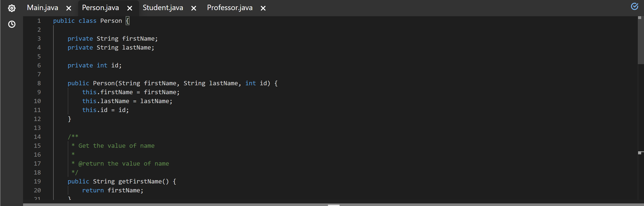Click the 'return firstName;' statement
This screenshot has width=644, height=206.
coord(113,190)
